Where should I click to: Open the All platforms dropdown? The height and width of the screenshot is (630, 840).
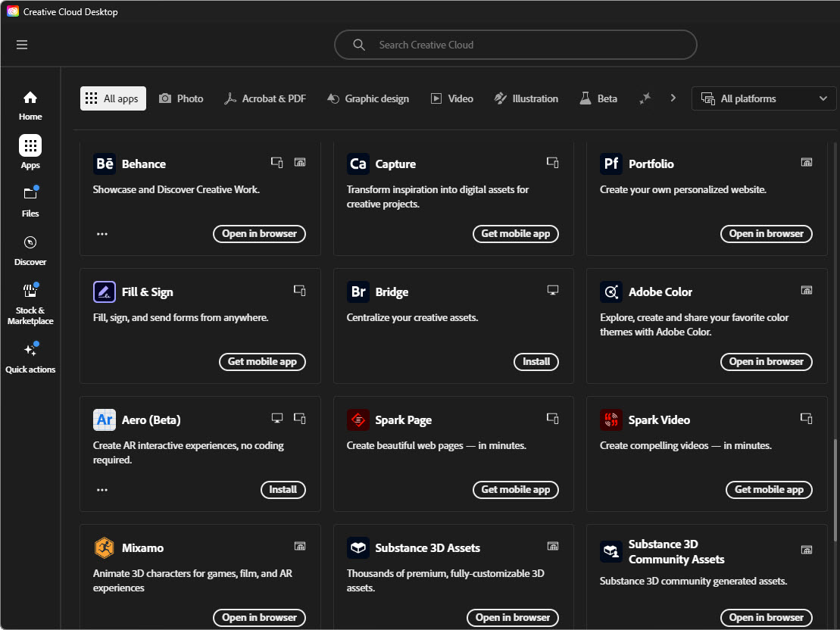[763, 98]
